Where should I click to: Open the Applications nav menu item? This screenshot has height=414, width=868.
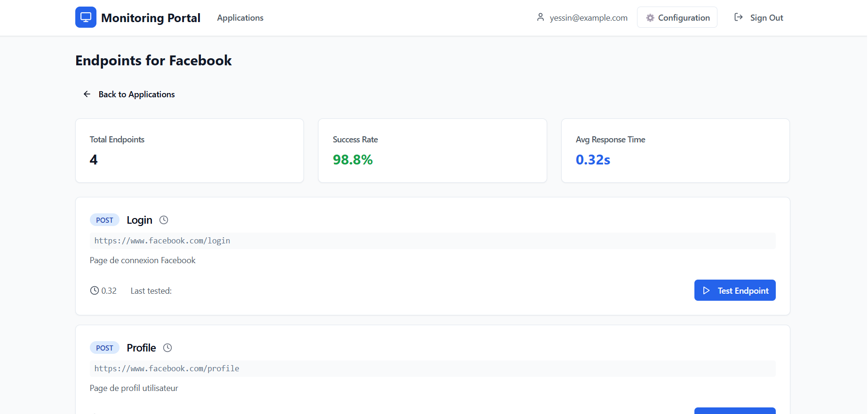(240, 18)
